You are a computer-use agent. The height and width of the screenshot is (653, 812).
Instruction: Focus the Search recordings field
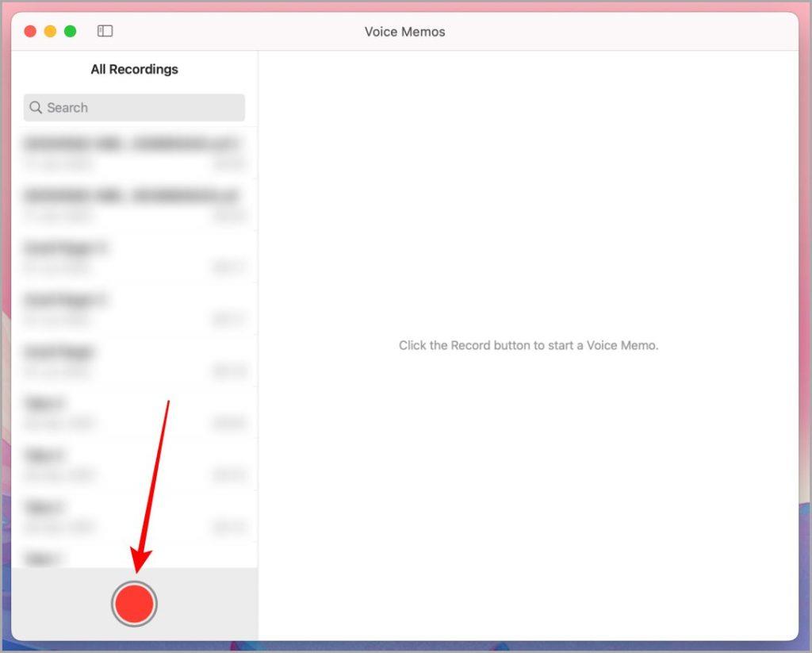[x=134, y=108]
